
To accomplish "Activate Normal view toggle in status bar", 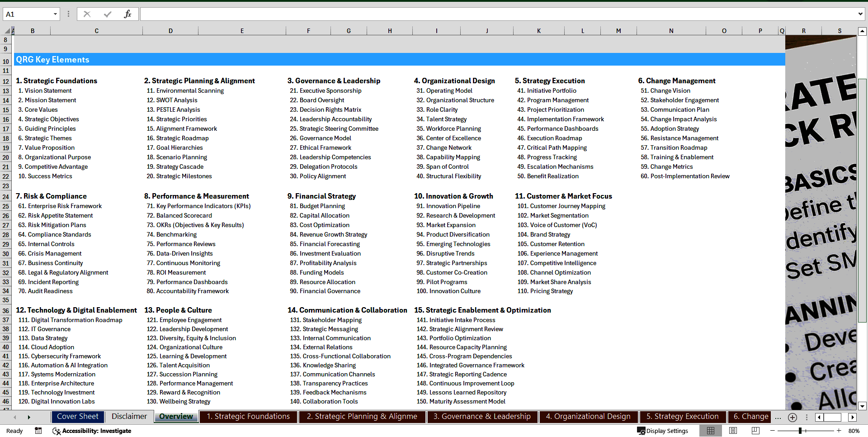I will 710,431.
